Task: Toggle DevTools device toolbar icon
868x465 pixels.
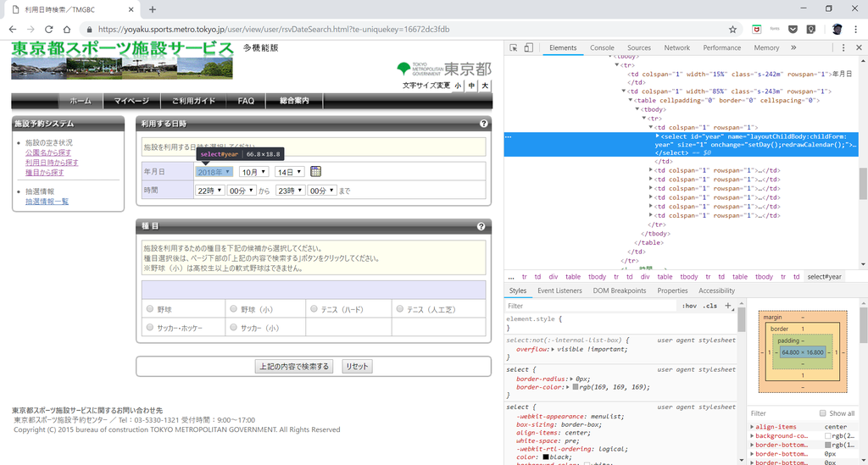Action: (529, 48)
